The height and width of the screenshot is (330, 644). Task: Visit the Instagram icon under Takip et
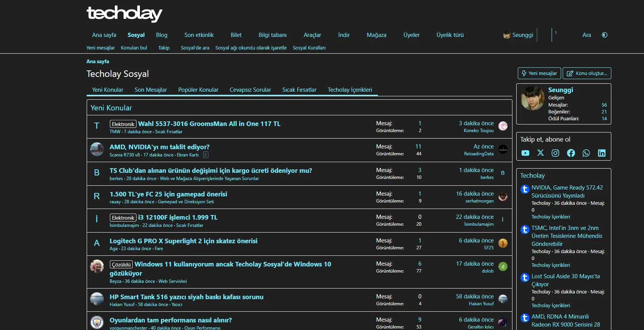point(555,153)
